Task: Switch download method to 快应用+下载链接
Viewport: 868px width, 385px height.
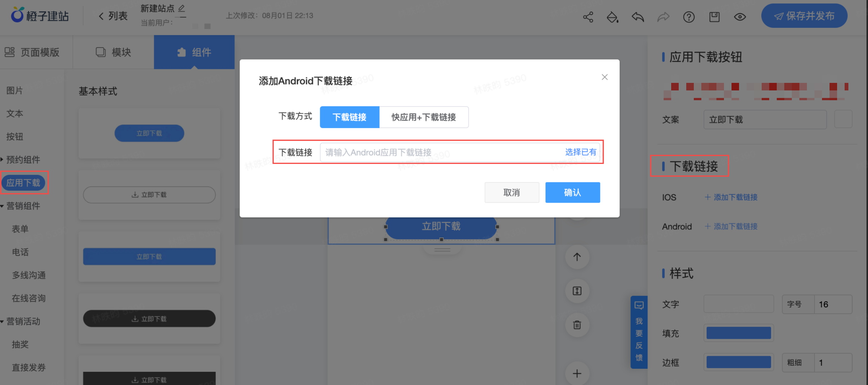Action: pos(424,117)
